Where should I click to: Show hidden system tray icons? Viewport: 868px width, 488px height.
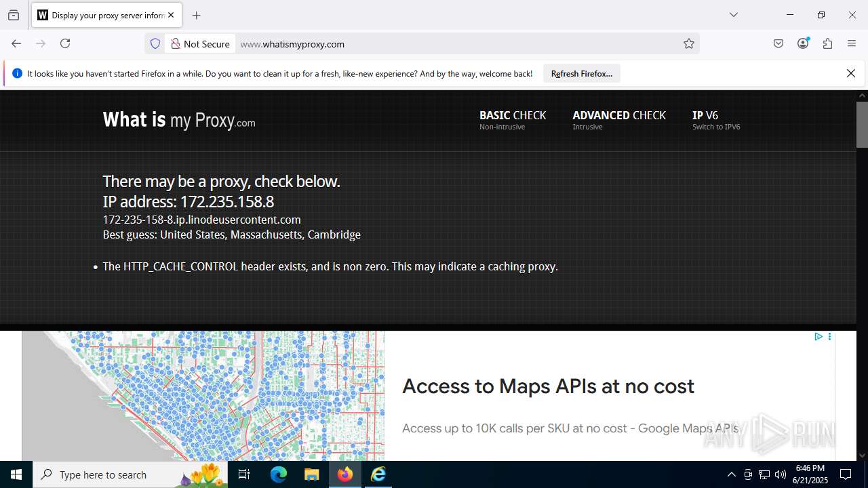click(731, 474)
